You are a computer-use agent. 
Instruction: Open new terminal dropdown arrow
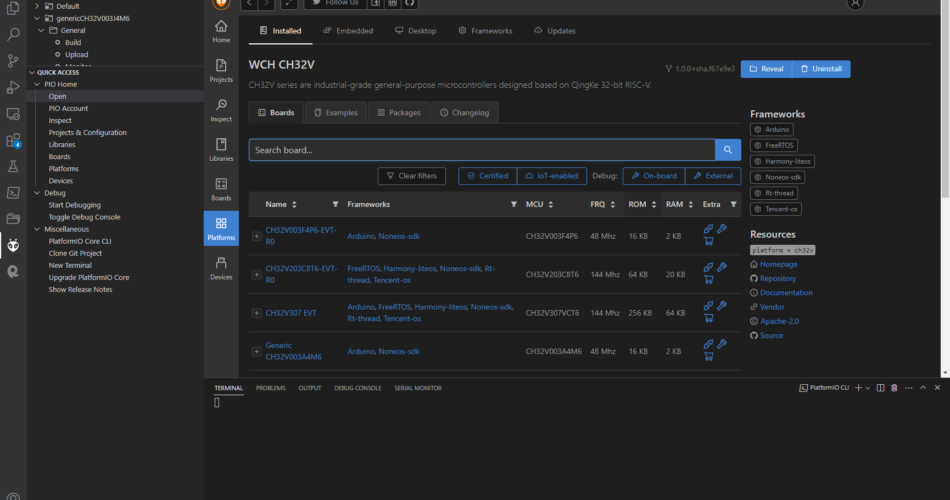coord(868,388)
